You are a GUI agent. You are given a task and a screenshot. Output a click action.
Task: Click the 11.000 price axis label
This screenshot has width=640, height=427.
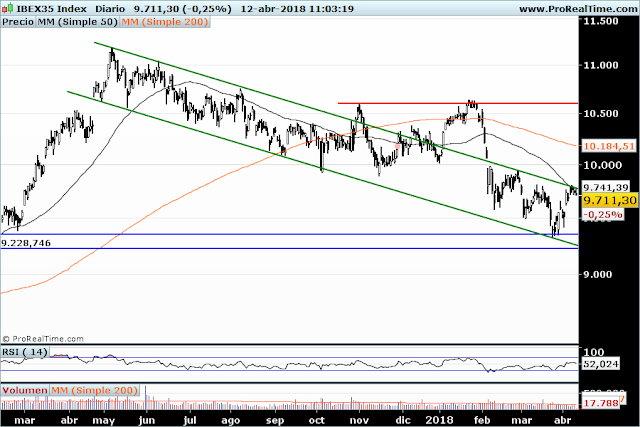[x=600, y=65]
